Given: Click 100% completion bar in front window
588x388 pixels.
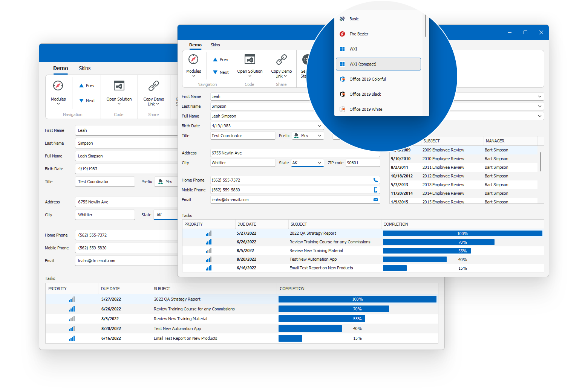Looking at the screenshot, I should 462,234.
